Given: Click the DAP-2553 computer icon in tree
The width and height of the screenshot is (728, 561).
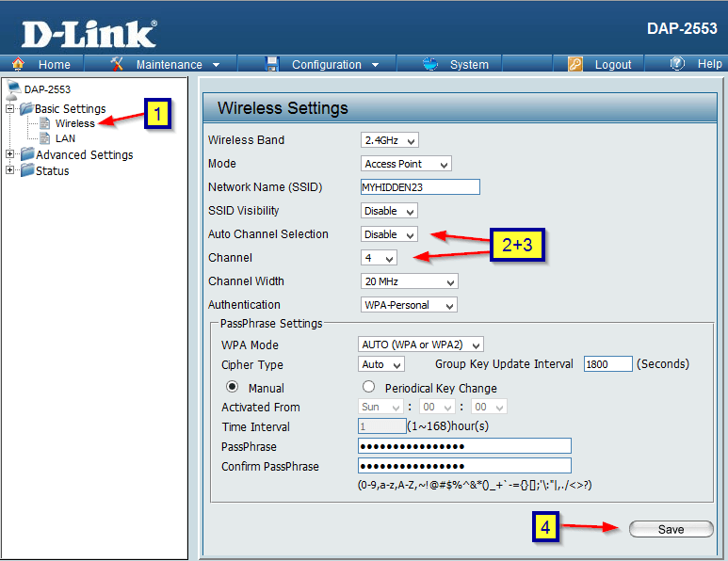Looking at the screenshot, I should pos(13,89).
